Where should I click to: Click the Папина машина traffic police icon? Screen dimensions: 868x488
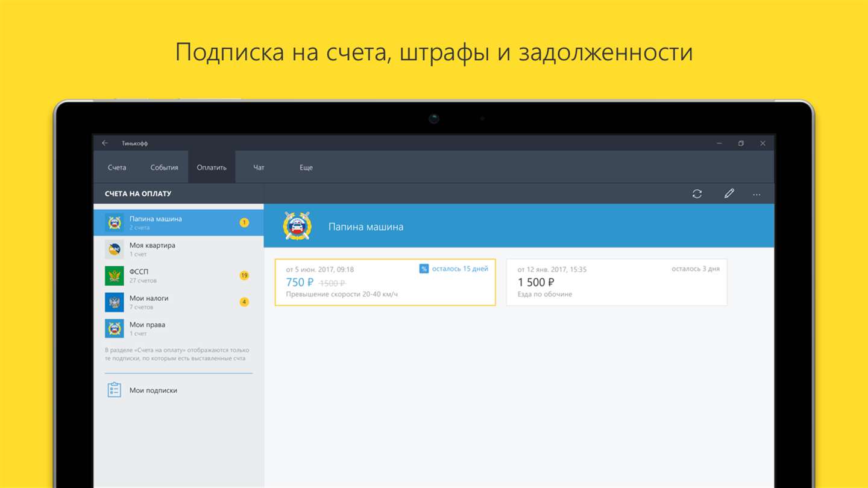[x=115, y=222]
